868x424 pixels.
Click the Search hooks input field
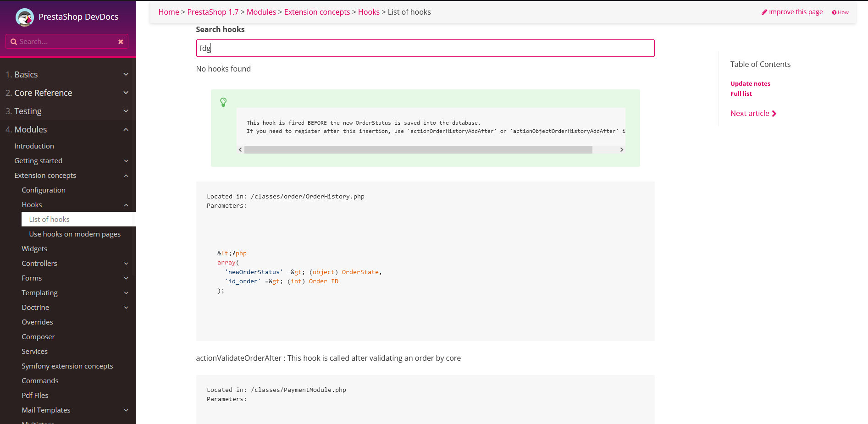(x=425, y=48)
